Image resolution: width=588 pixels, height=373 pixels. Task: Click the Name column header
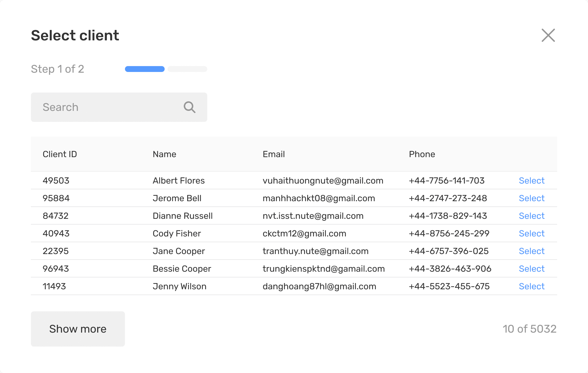click(x=164, y=154)
